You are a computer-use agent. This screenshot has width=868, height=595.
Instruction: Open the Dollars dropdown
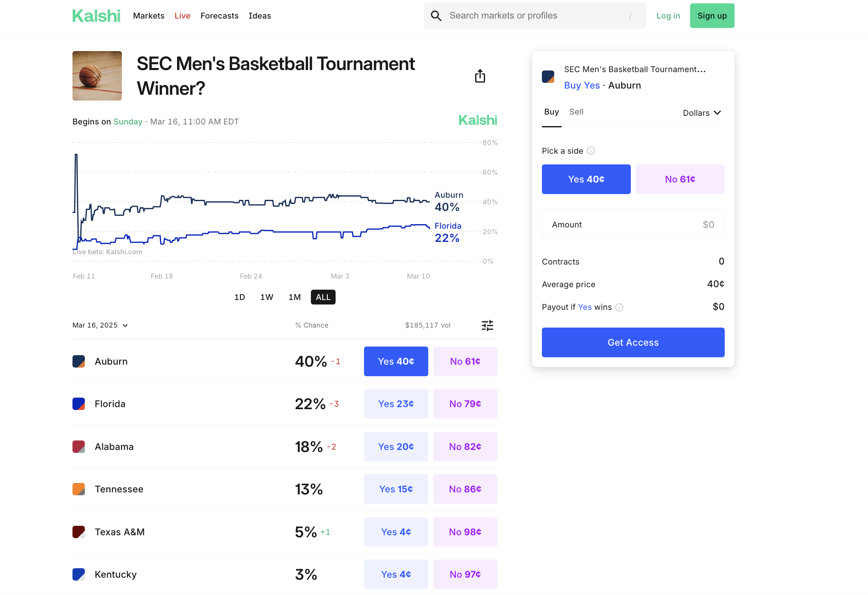point(702,113)
